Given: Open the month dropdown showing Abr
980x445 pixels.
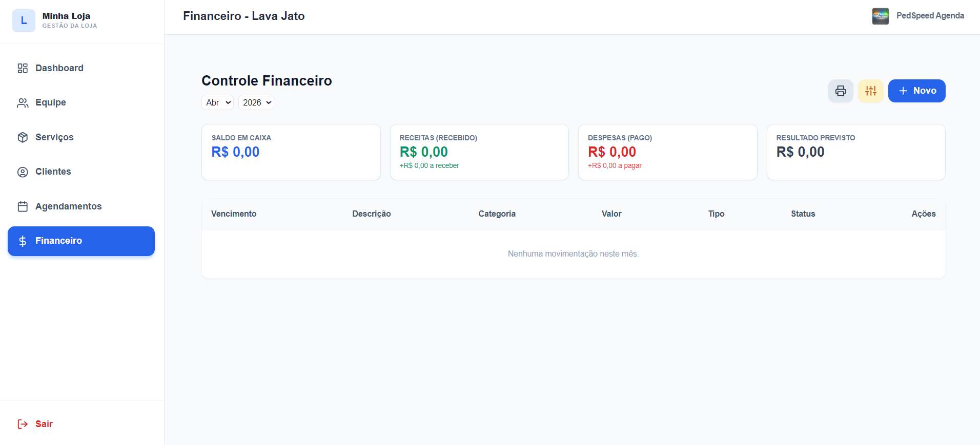Looking at the screenshot, I should 218,102.
